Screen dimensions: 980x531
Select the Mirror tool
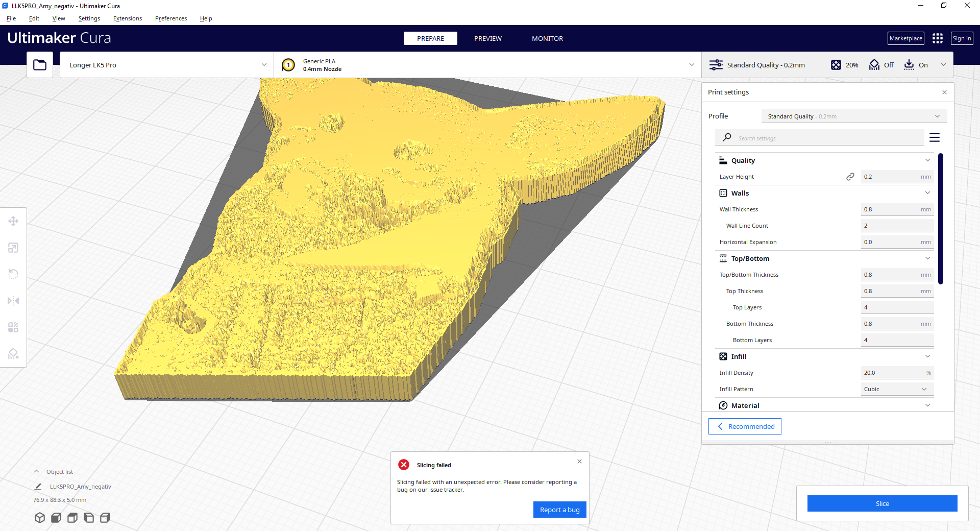click(x=13, y=301)
